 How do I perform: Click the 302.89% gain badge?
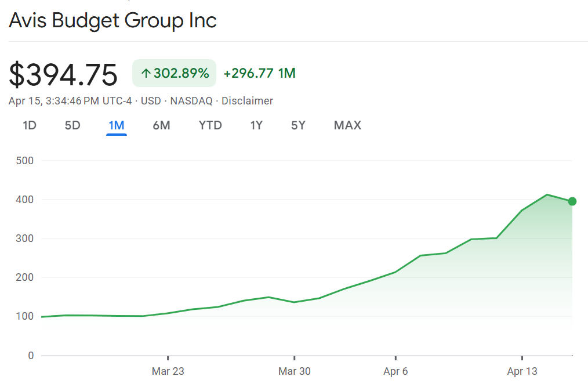tap(175, 74)
